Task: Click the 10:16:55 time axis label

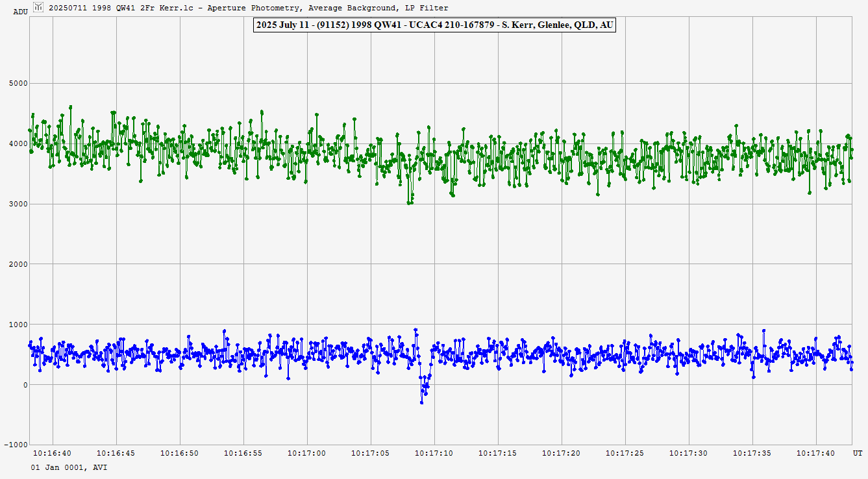Action: (x=243, y=452)
